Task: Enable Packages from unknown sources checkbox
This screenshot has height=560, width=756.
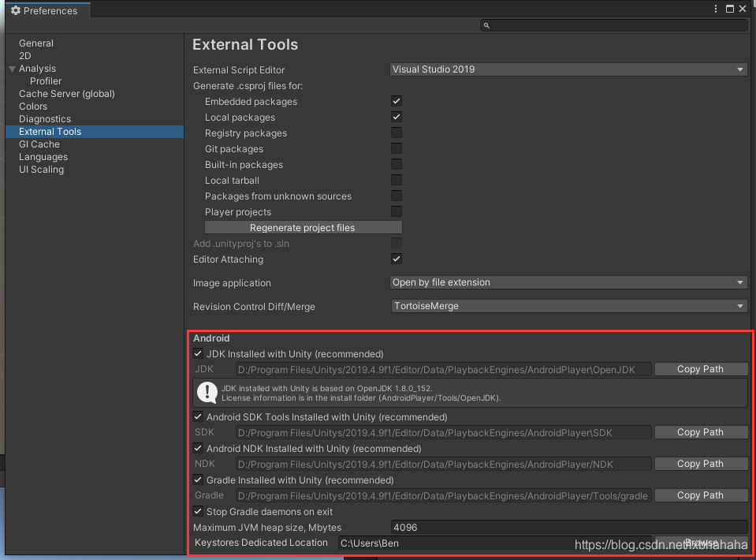Action: 397,196
